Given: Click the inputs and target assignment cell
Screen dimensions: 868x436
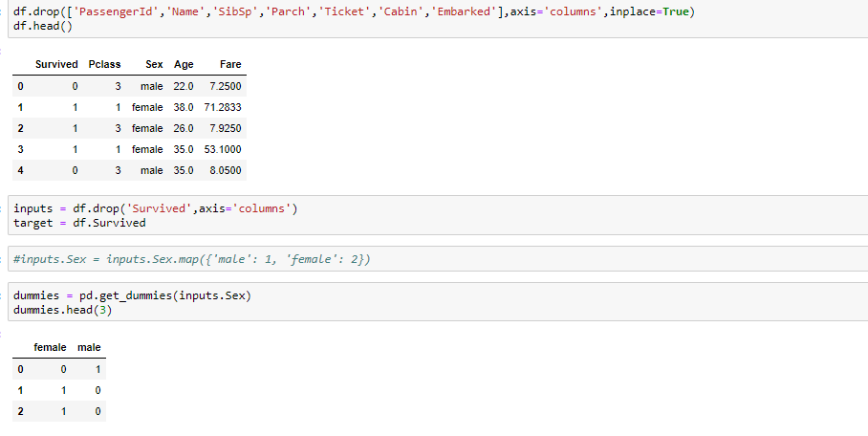Looking at the screenshot, I should click(x=438, y=215).
